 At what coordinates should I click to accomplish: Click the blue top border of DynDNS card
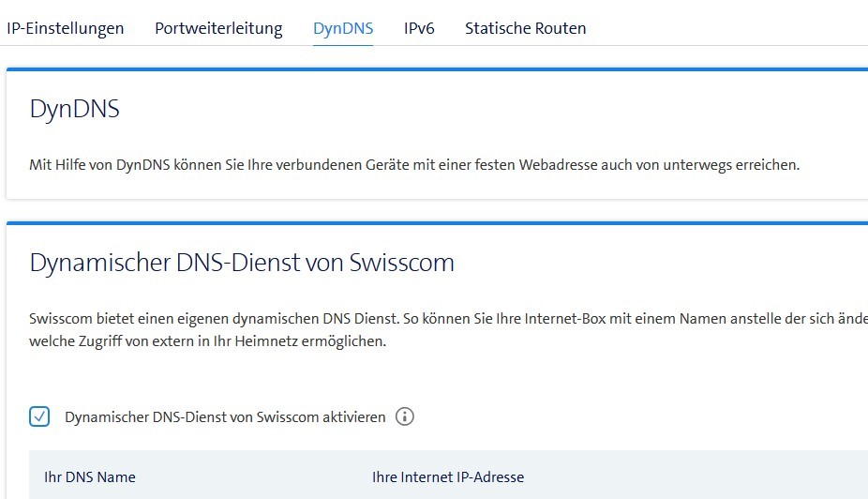pyautogui.click(x=437, y=69)
